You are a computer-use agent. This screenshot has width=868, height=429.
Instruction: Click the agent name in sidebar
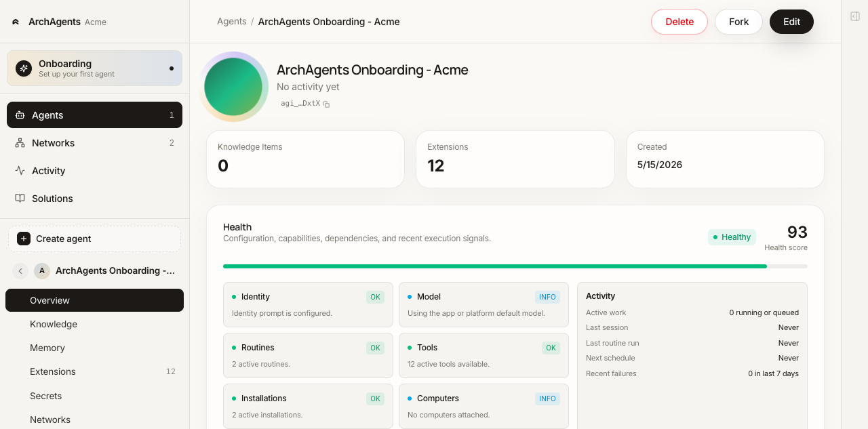click(115, 271)
